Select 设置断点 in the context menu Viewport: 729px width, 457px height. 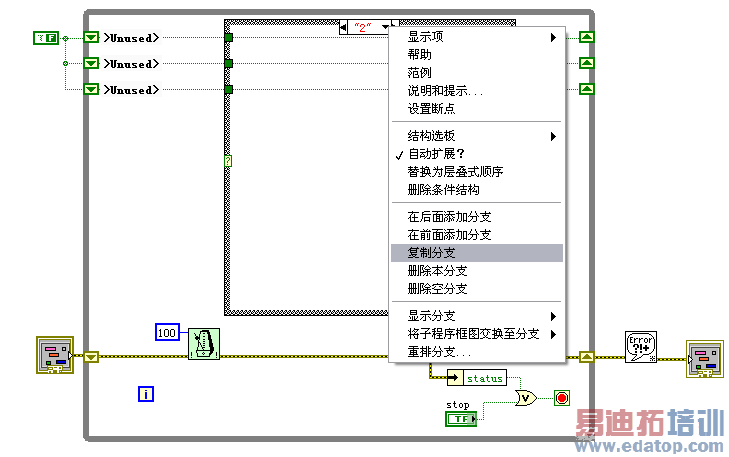(477, 108)
